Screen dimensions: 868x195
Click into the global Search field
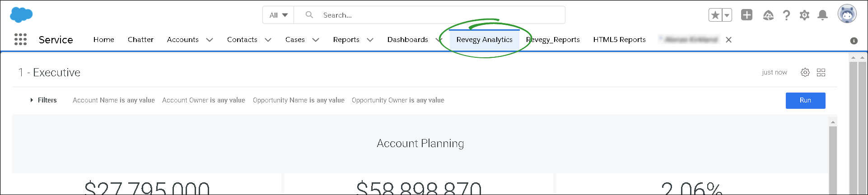pos(434,15)
